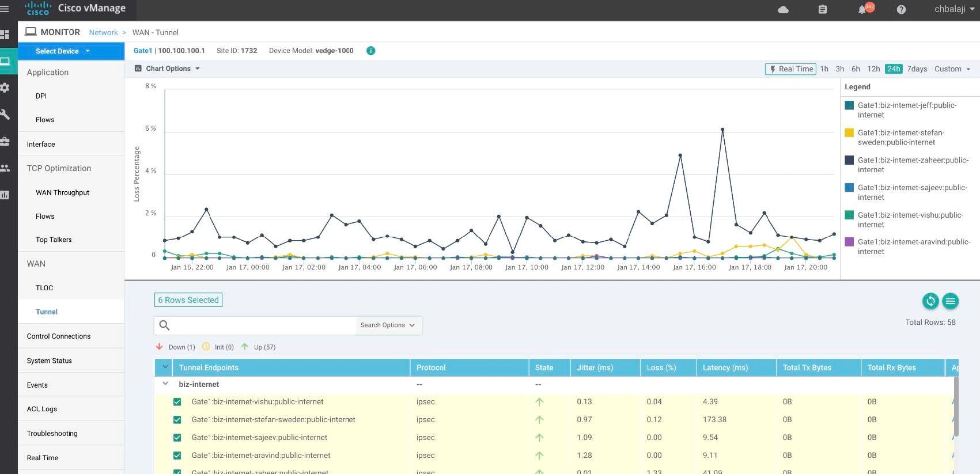The height and width of the screenshot is (474, 980).
Task: Click the cloud status icon
Action: click(783, 9)
